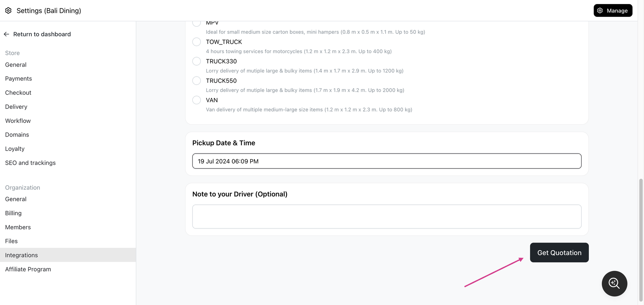Select the MPV vehicle option
The image size is (644, 305).
[x=196, y=23]
